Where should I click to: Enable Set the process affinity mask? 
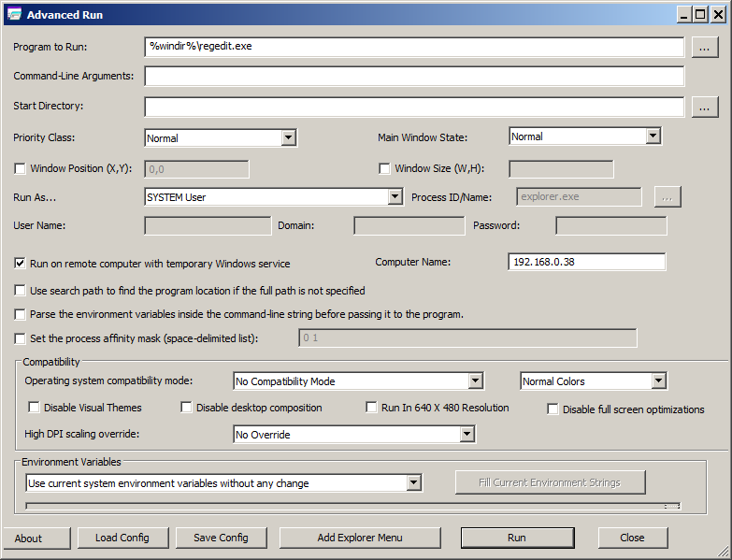[x=20, y=338]
